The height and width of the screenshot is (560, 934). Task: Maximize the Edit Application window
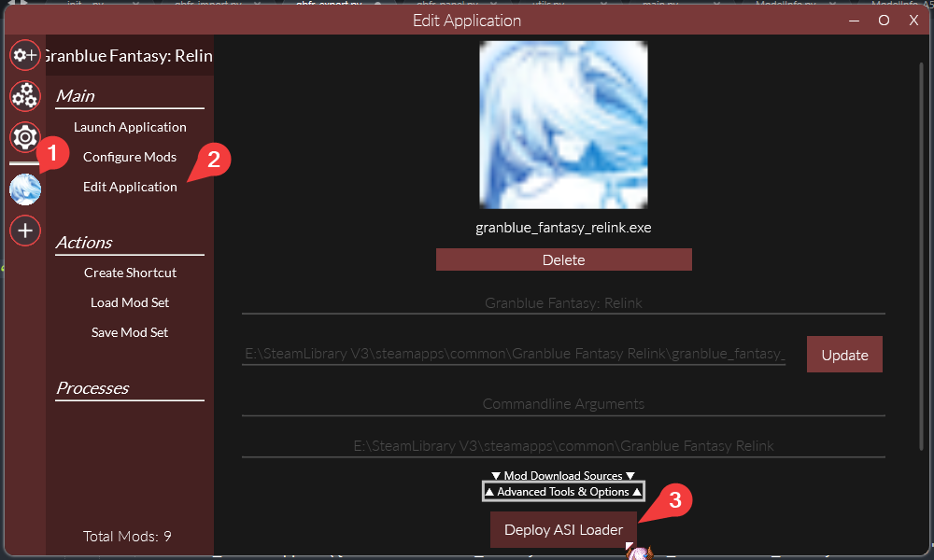pos(884,21)
